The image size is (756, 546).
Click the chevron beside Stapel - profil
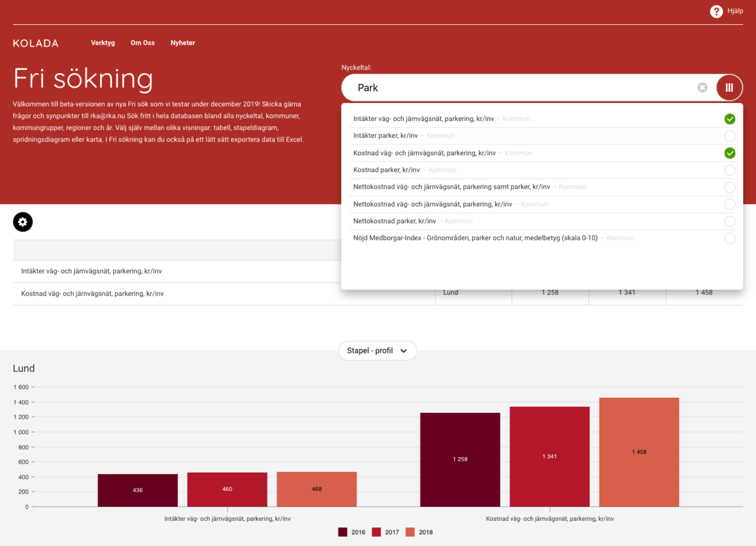click(404, 351)
